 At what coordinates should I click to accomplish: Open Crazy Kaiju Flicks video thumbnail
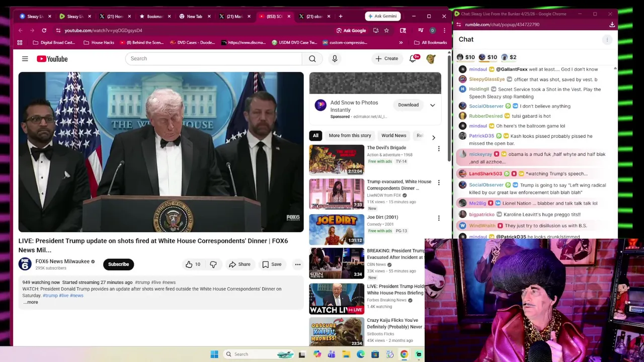[x=337, y=332]
